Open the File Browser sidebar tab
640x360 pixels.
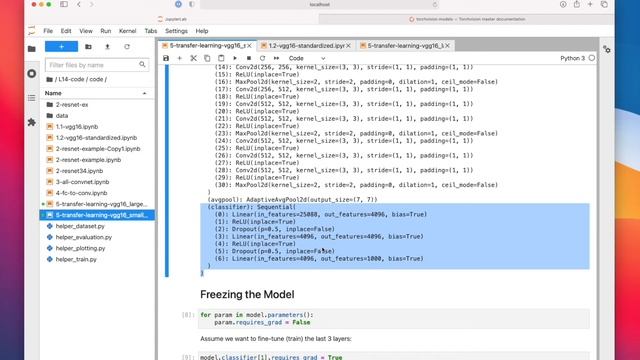point(31,49)
